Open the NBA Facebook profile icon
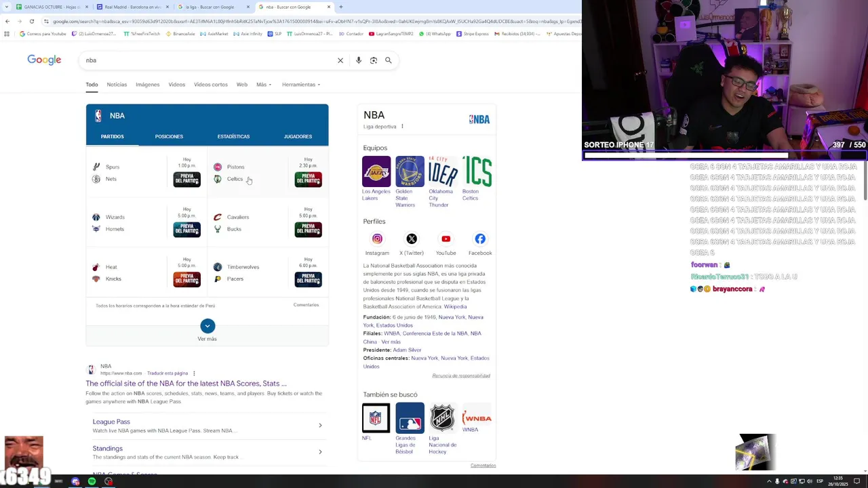Screen dimensions: 868x488 coord(480,239)
